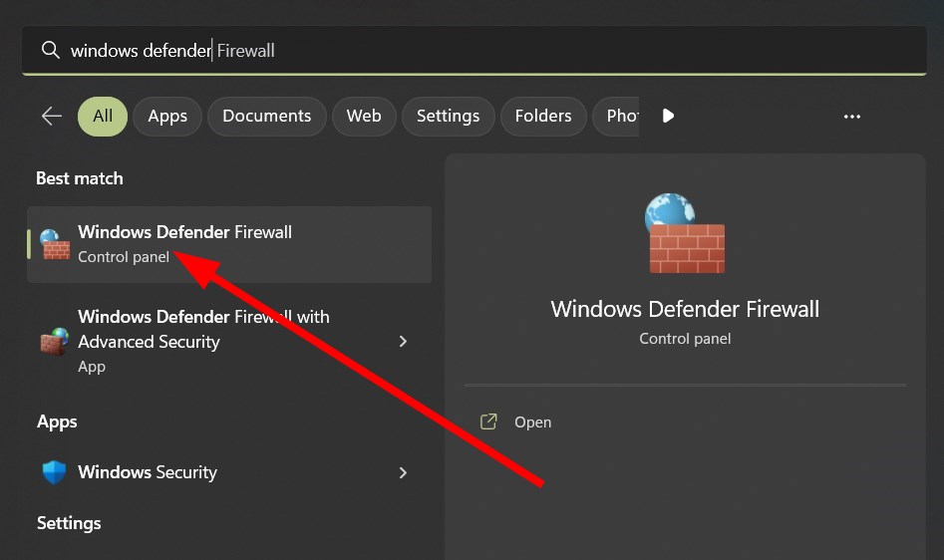This screenshot has height=560, width=944.
Task: Open Windows Security app result
Action: (x=229, y=472)
